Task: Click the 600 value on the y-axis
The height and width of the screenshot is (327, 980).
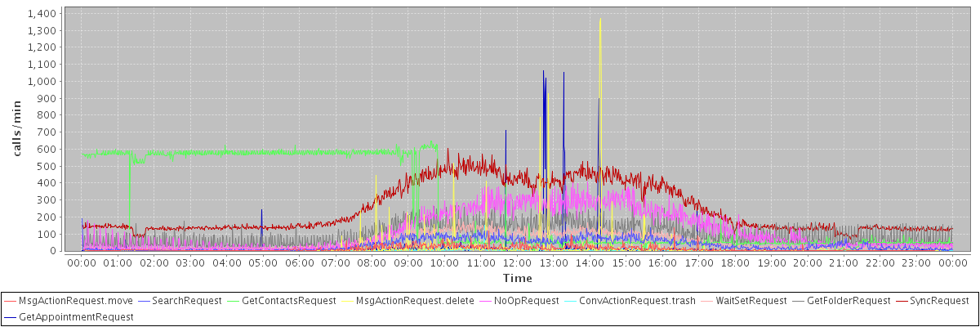Action: point(47,150)
